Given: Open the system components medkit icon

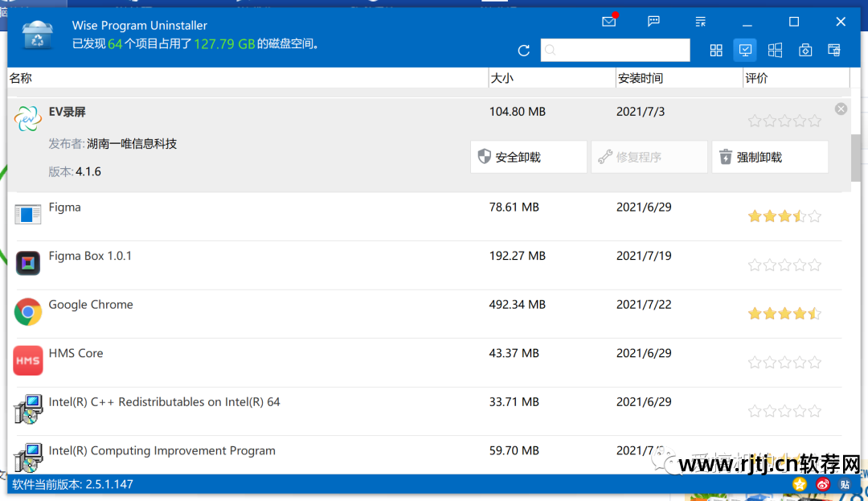Looking at the screenshot, I should [x=805, y=51].
